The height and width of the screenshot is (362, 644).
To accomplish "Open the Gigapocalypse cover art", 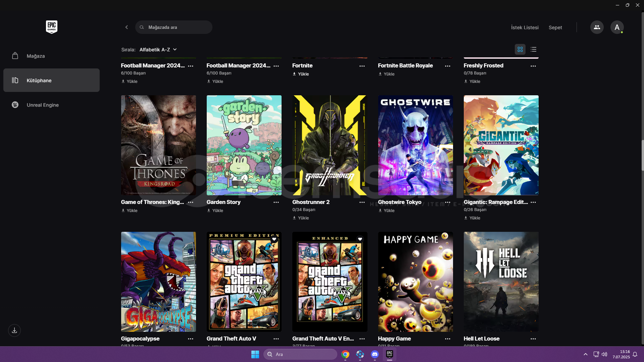I will [158, 282].
